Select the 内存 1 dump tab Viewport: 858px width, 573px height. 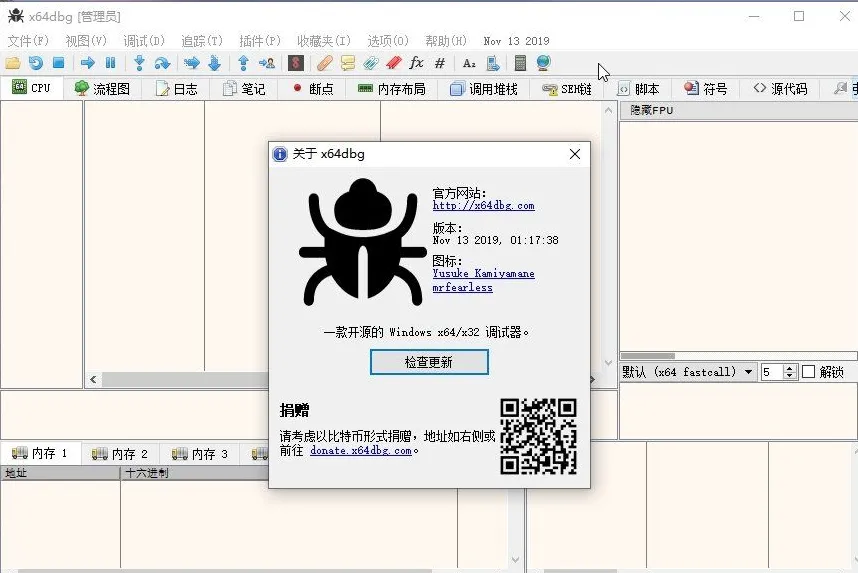pyautogui.click(x=39, y=453)
